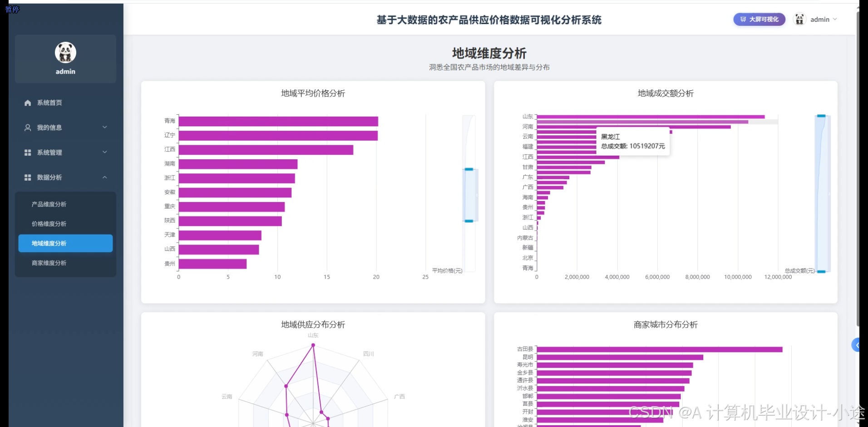Click the user icon beside 我的信息
This screenshot has width=868, height=427.
[28, 128]
